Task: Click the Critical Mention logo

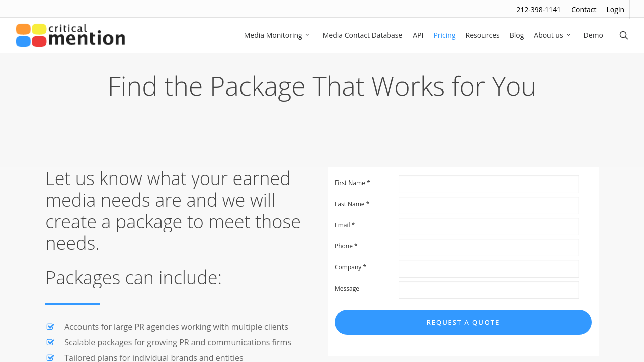Action: 70,35
